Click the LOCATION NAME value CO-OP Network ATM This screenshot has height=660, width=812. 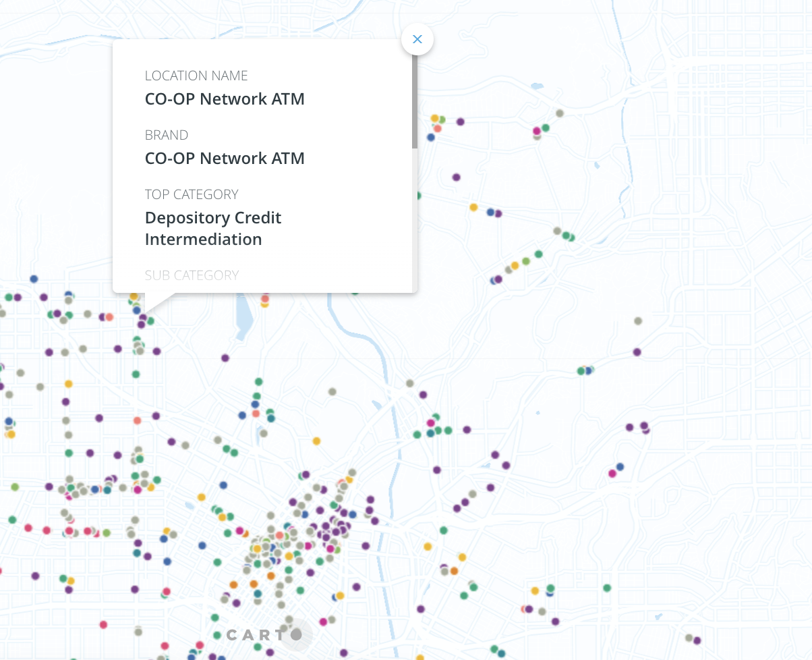click(225, 99)
